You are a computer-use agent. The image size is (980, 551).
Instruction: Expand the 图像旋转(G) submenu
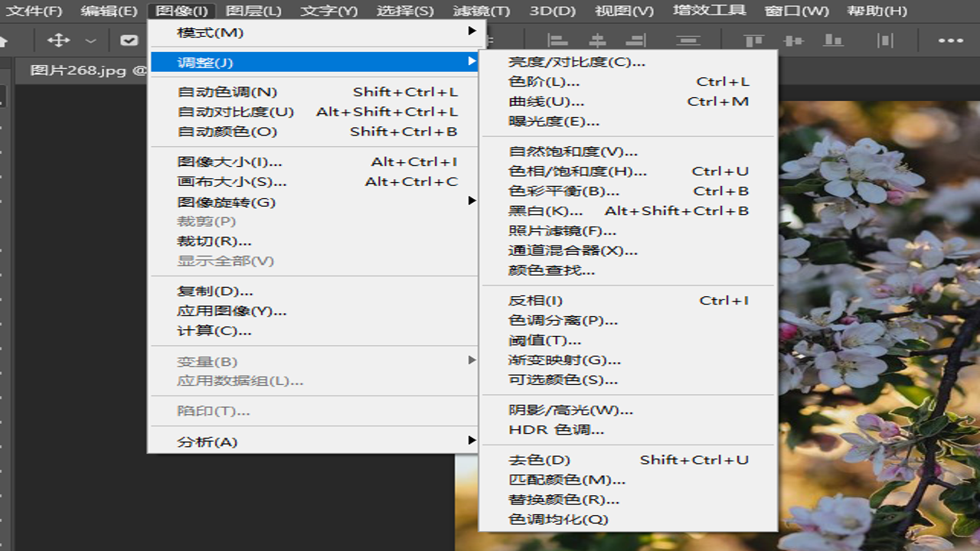[x=315, y=202]
